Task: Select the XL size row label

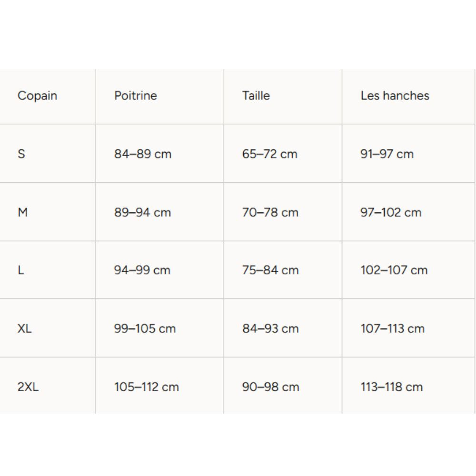Action: click(x=25, y=329)
